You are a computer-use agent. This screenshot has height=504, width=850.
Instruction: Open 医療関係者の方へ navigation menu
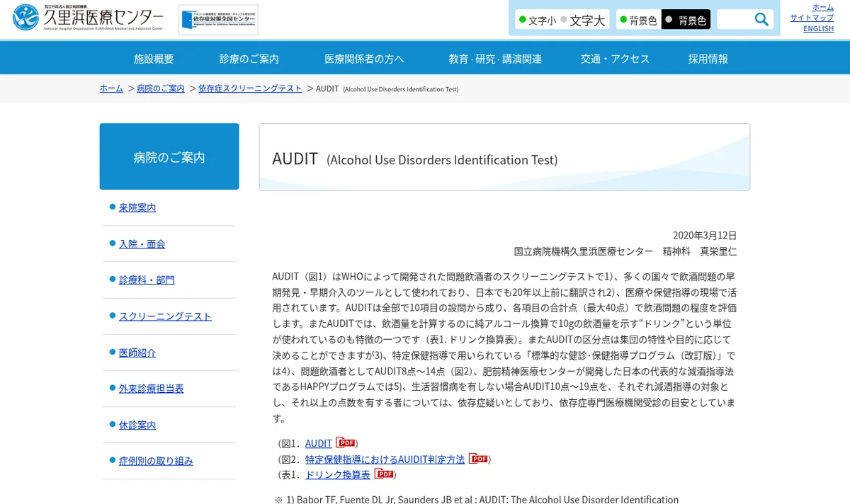tap(364, 59)
